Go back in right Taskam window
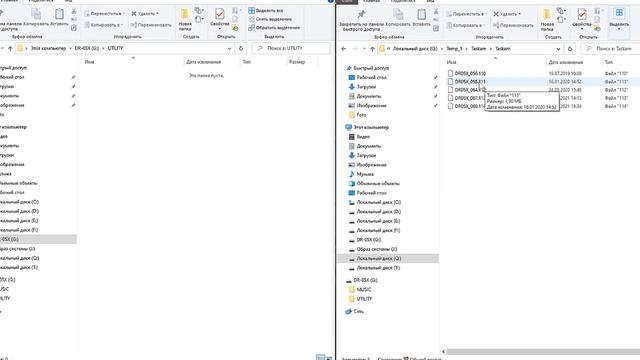The width and height of the screenshot is (640, 360). point(344,49)
